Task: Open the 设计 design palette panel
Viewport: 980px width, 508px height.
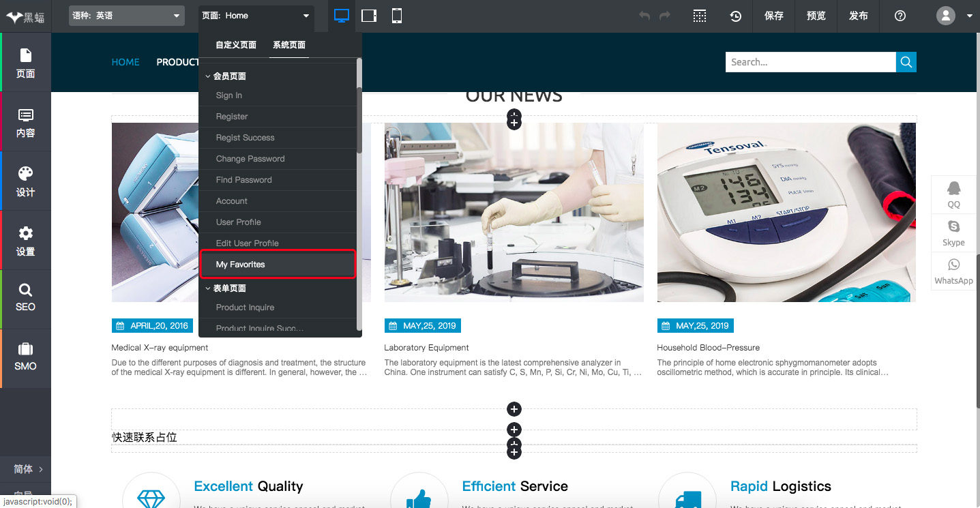Action: (x=25, y=181)
